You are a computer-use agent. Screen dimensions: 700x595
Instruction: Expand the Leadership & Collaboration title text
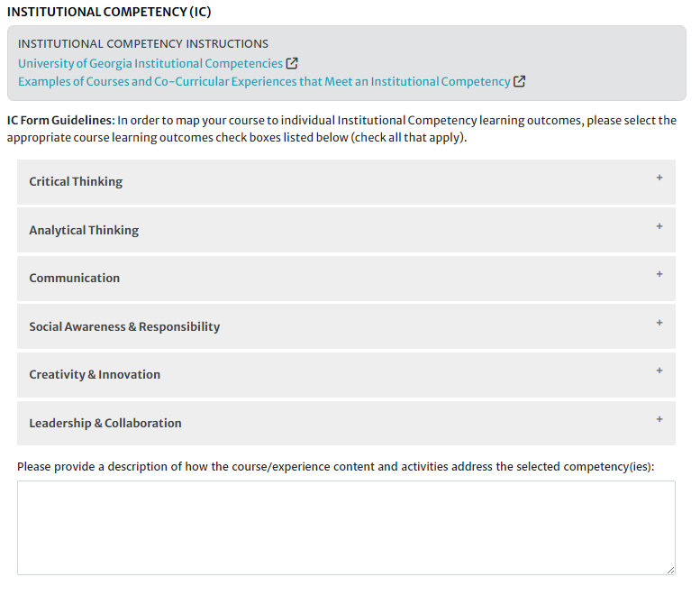[105, 423]
